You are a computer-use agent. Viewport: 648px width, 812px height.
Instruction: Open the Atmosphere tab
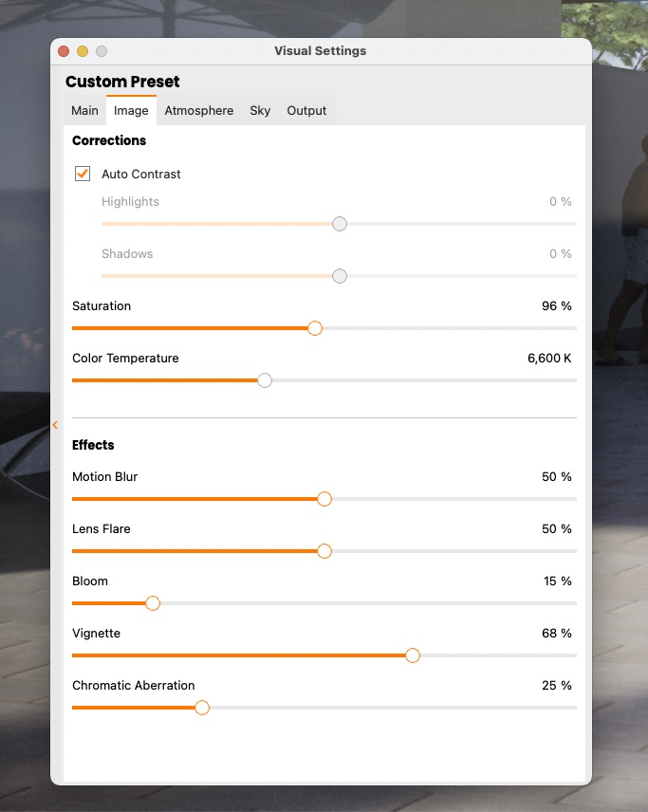(x=198, y=111)
